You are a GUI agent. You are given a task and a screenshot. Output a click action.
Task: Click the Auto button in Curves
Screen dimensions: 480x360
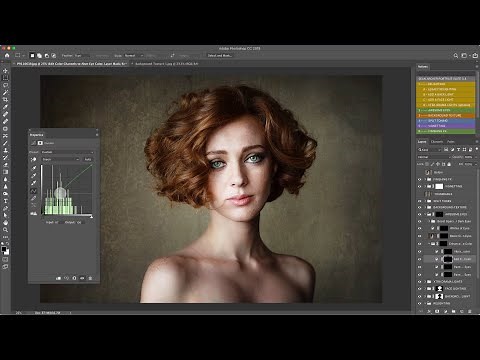coord(88,160)
